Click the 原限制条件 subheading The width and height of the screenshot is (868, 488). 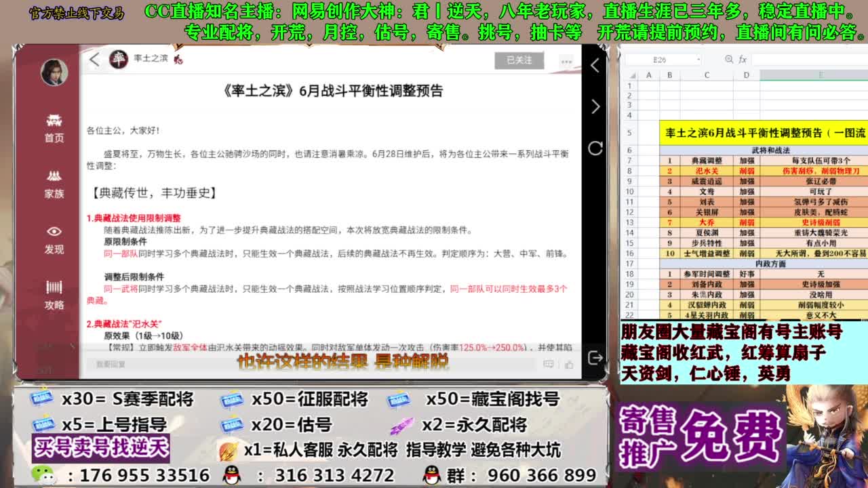tap(125, 241)
